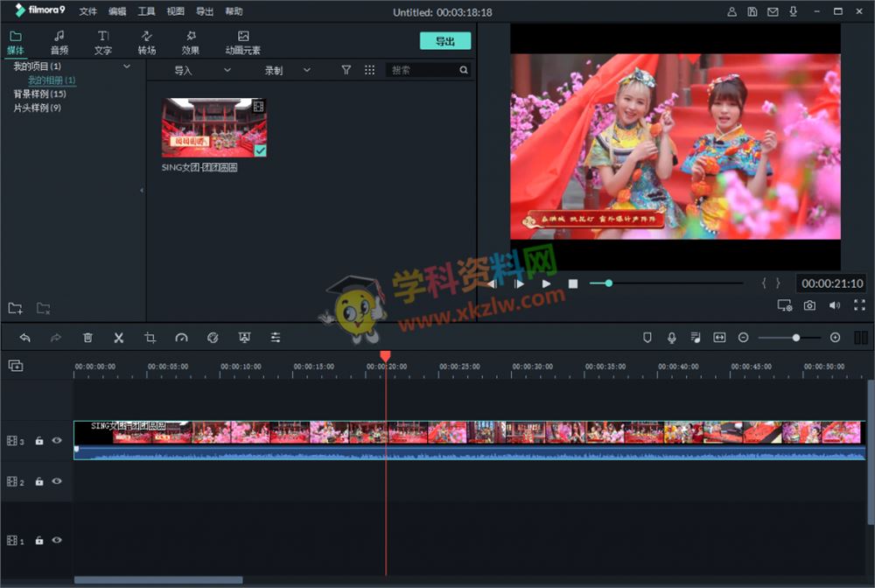Toggle the grid view icon
Viewport: 875px width, 588px height.
[x=369, y=70]
